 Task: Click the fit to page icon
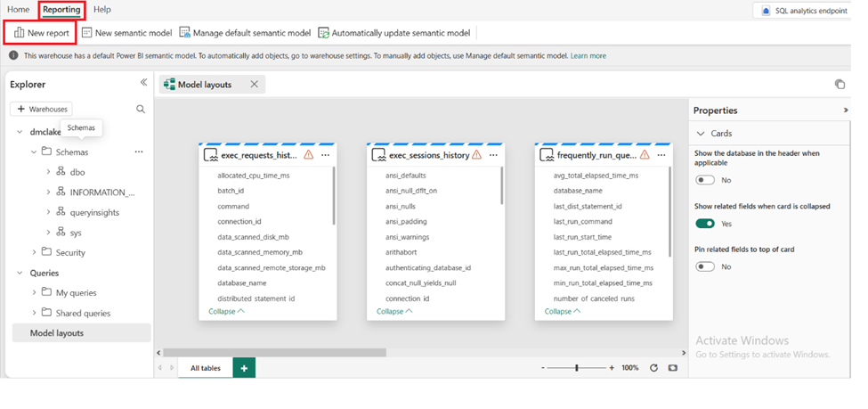(673, 368)
